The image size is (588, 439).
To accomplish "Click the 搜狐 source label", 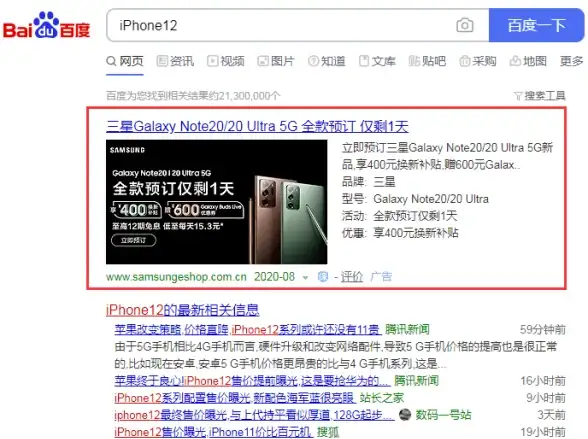I will coord(328,432).
